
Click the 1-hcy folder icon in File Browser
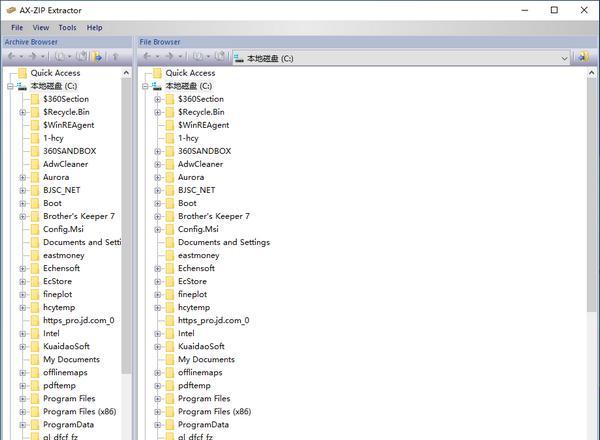pyautogui.click(x=170, y=138)
